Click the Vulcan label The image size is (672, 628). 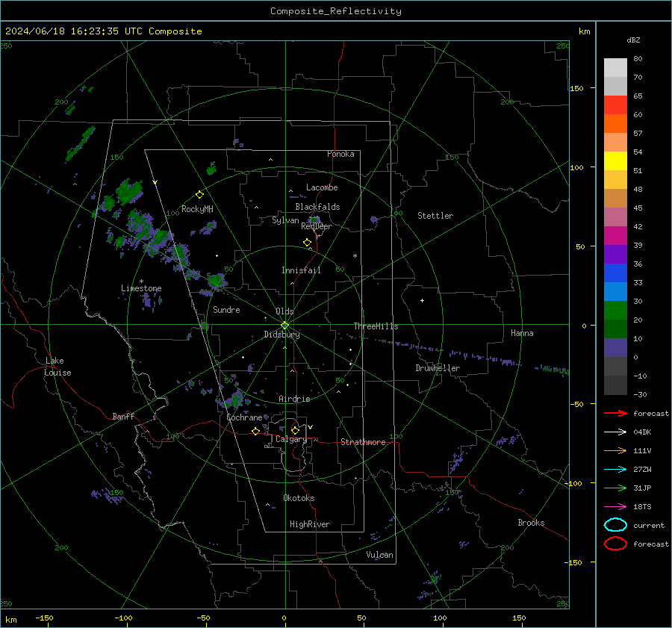click(x=379, y=555)
